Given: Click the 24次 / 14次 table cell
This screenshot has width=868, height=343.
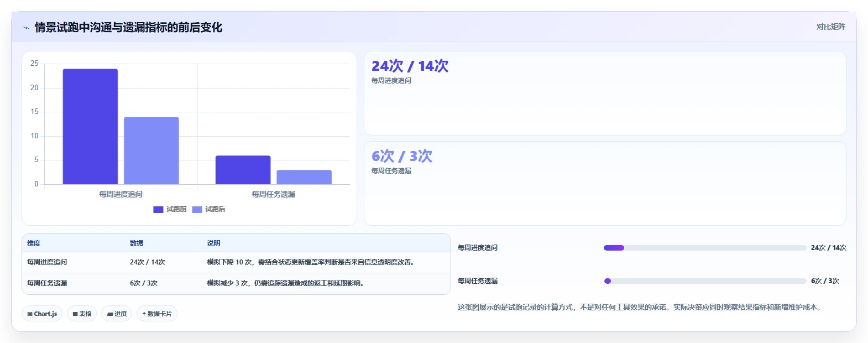Looking at the screenshot, I should pyautogui.click(x=148, y=262).
